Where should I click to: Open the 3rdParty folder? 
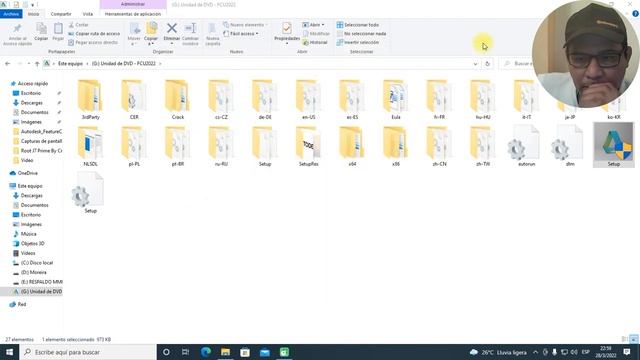click(90, 100)
